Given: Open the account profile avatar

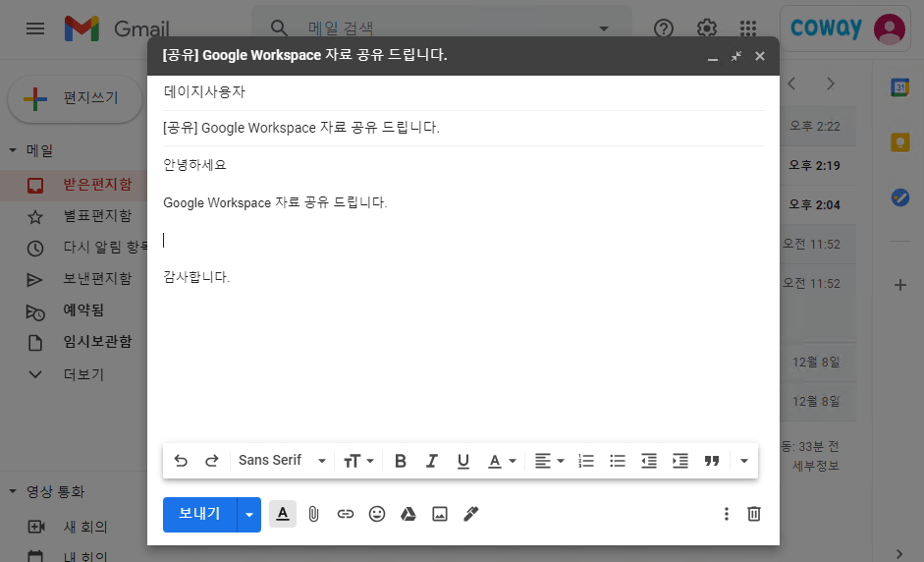Looking at the screenshot, I should pyautogui.click(x=890, y=28).
